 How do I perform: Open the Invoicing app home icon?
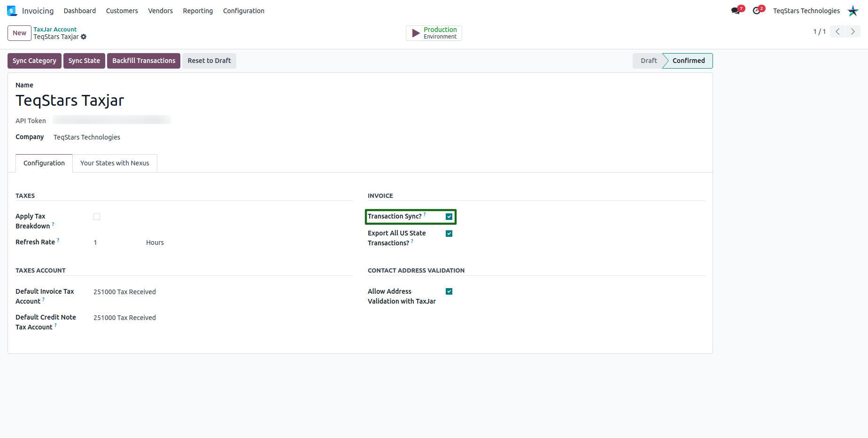[12, 11]
